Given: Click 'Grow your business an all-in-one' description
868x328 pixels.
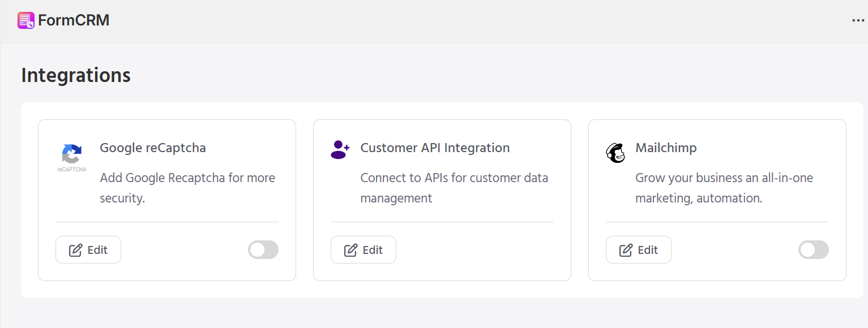Looking at the screenshot, I should click(724, 188).
